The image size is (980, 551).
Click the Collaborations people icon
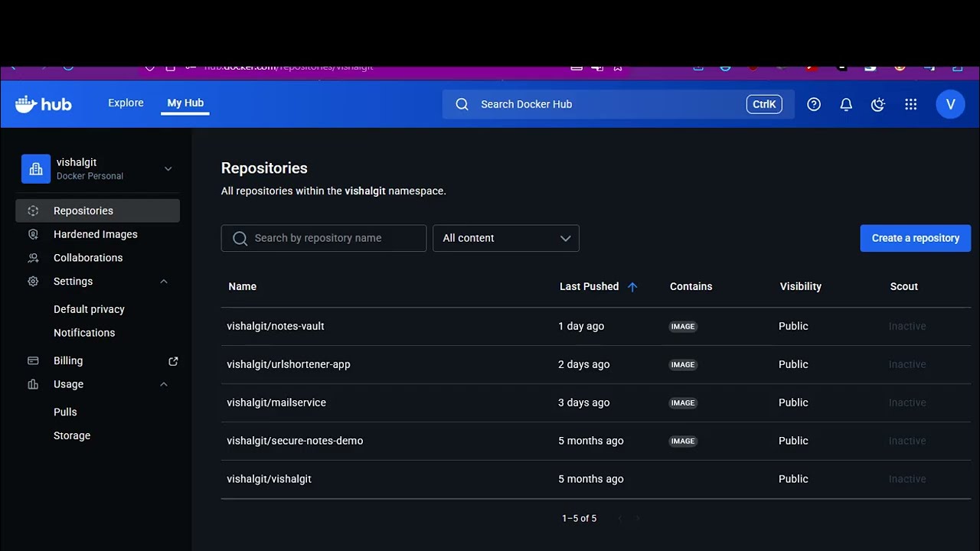click(x=33, y=258)
